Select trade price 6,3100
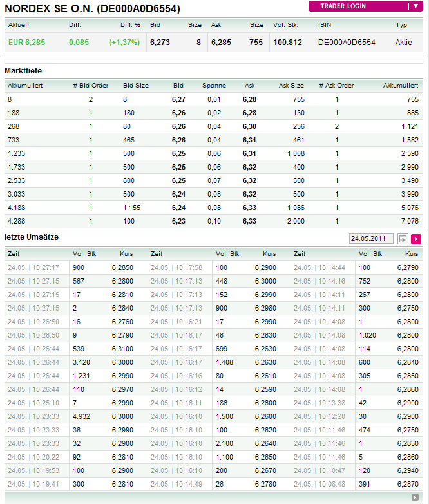Screen dimensions: 429x504 (122, 349)
